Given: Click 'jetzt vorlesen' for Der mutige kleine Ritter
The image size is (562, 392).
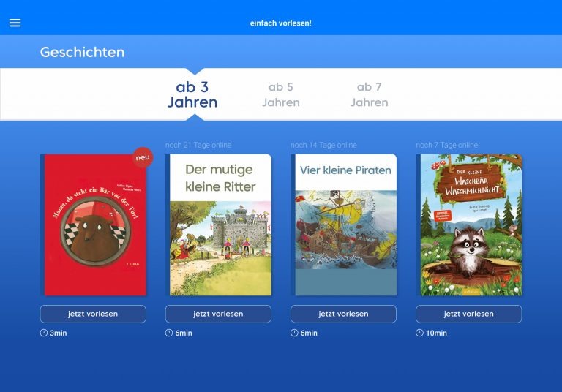Looking at the screenshot, I should tap(218, 314).
